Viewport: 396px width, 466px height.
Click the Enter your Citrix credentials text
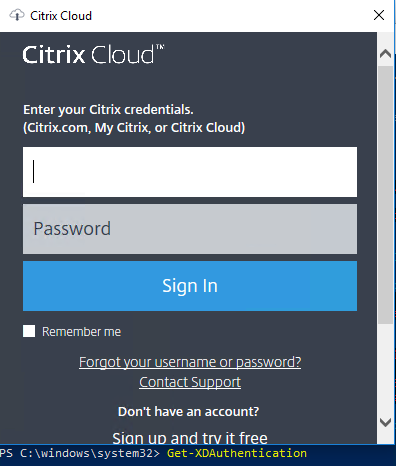[x=108, y=110]
